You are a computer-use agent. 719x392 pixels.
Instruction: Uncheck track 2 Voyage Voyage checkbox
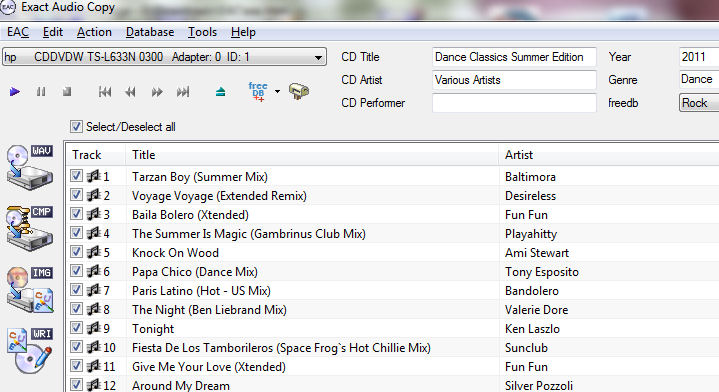(x=76, y=195)
